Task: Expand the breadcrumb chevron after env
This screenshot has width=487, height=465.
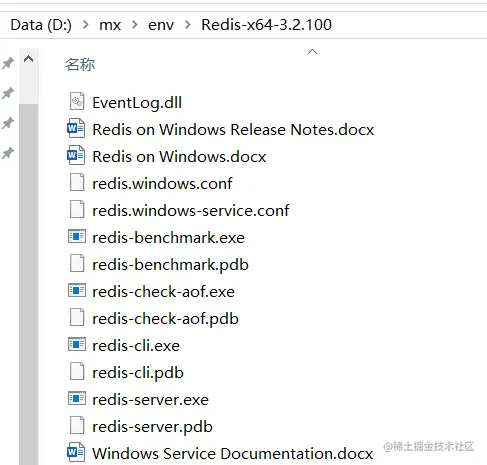Action: pyautogui.click(x=188, y=24)
